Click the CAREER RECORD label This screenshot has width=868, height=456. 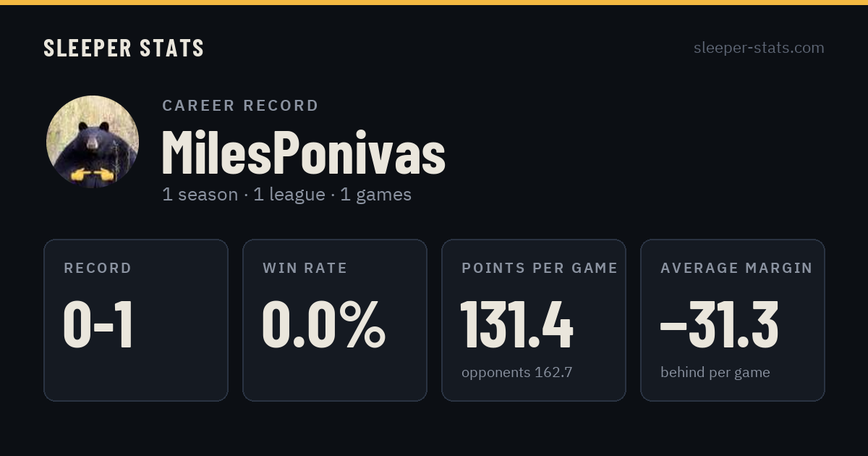coord(240,106)
